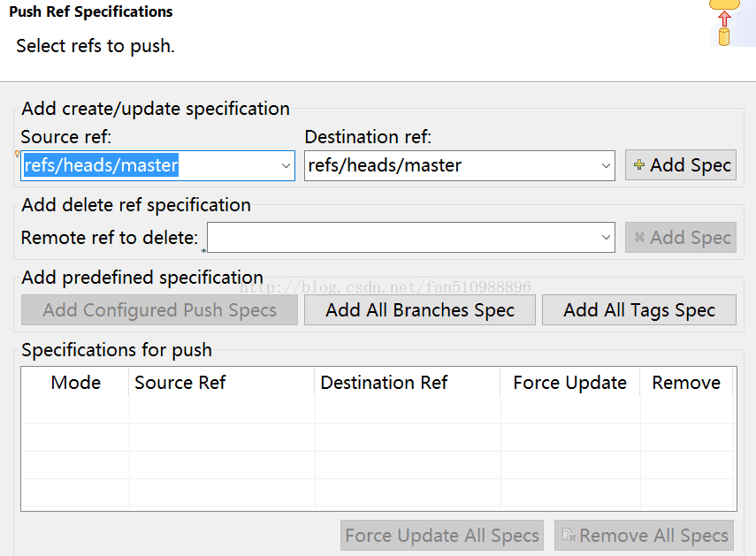Click the plus icon on Add Spec

[639, 164]
